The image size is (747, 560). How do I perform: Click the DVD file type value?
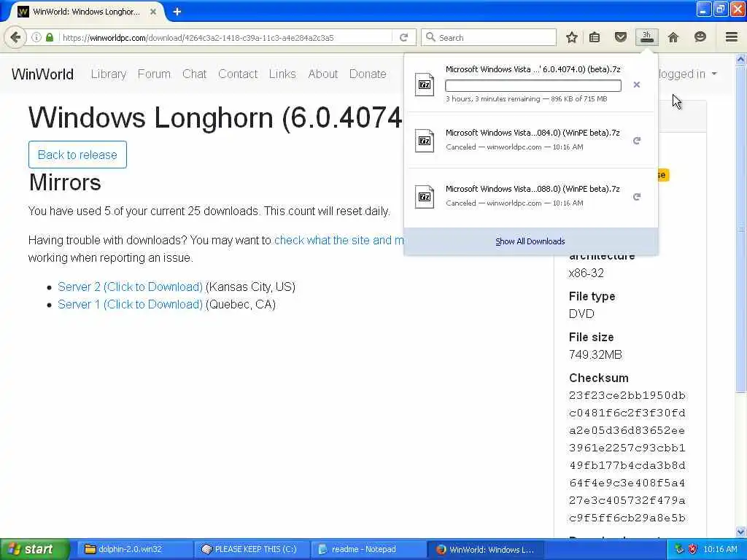(x=581, y=314)
